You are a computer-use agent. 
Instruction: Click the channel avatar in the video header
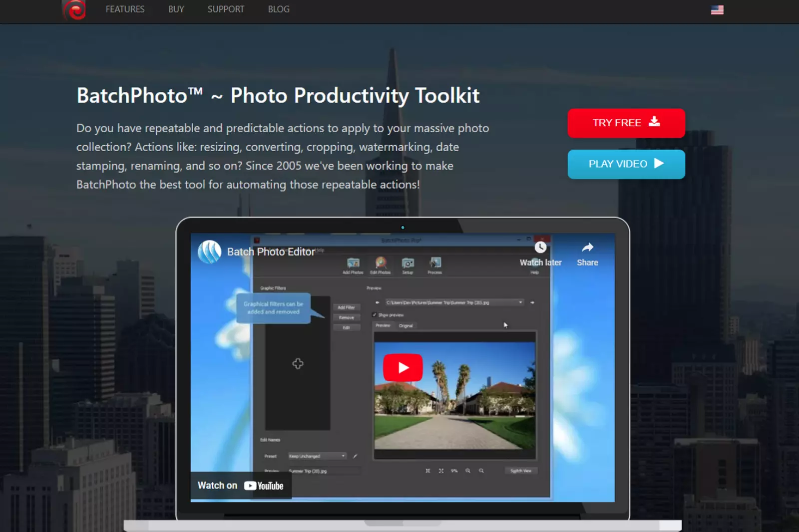[209, 252]
